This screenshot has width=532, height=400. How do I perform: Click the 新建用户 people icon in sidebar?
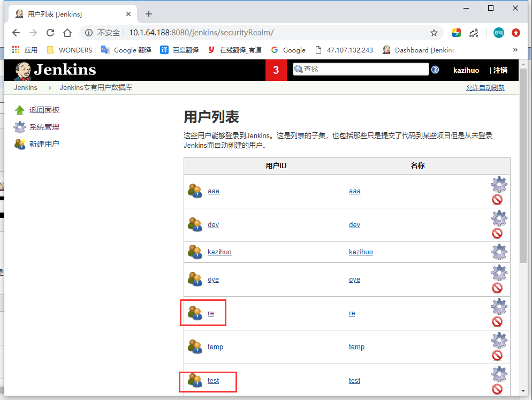pyautogui.click(x=20, y=144)
